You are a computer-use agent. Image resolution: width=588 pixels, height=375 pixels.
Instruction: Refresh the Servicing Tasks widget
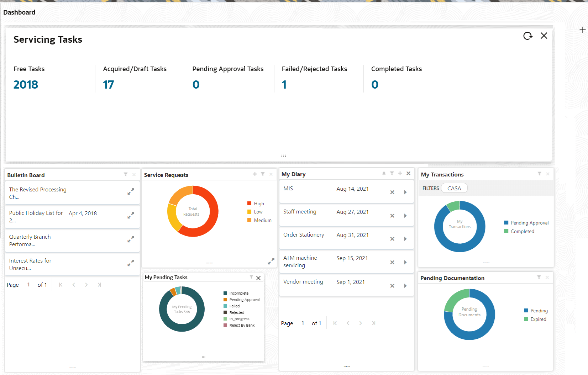527,36
